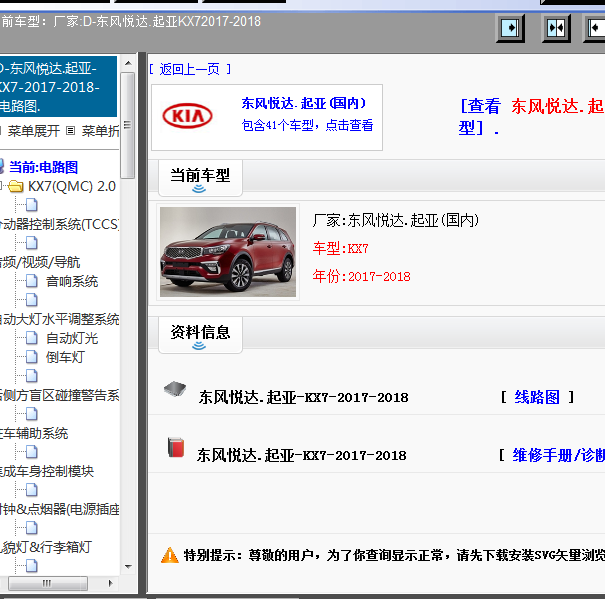This screenshot has width=605, height=599.
Task: Click the sidebar horizontal scroll right arrow
Action: point(111,583)
